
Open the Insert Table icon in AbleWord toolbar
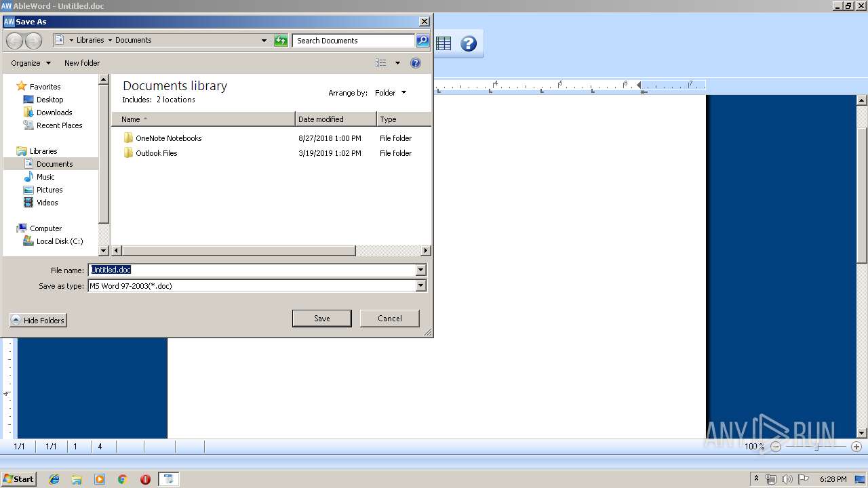[443, 44]
